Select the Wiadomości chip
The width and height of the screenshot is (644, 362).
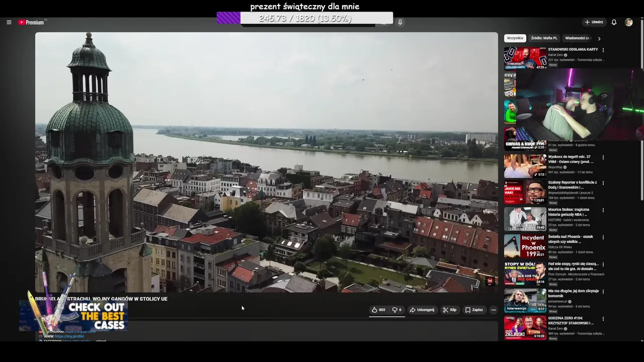click(x=577, y=38)
